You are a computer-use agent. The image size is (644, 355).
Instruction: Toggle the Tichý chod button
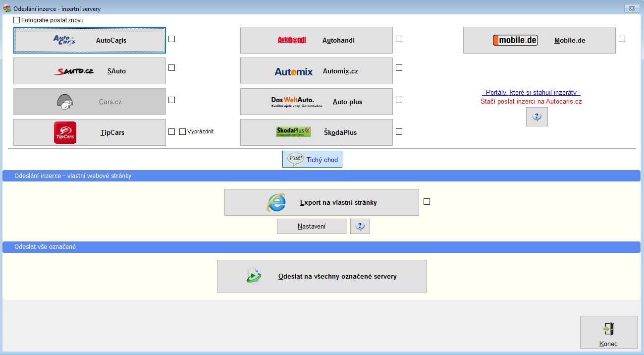click(x=312, y=160)
